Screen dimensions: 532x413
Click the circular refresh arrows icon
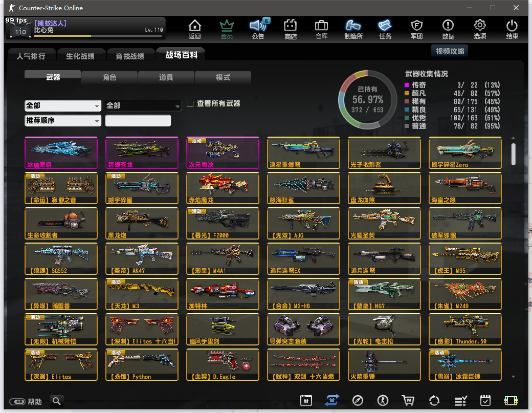[434, 400]
